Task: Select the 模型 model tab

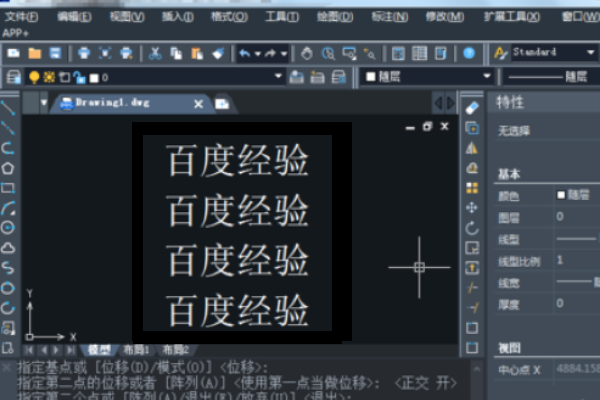Action: point(99,349)
